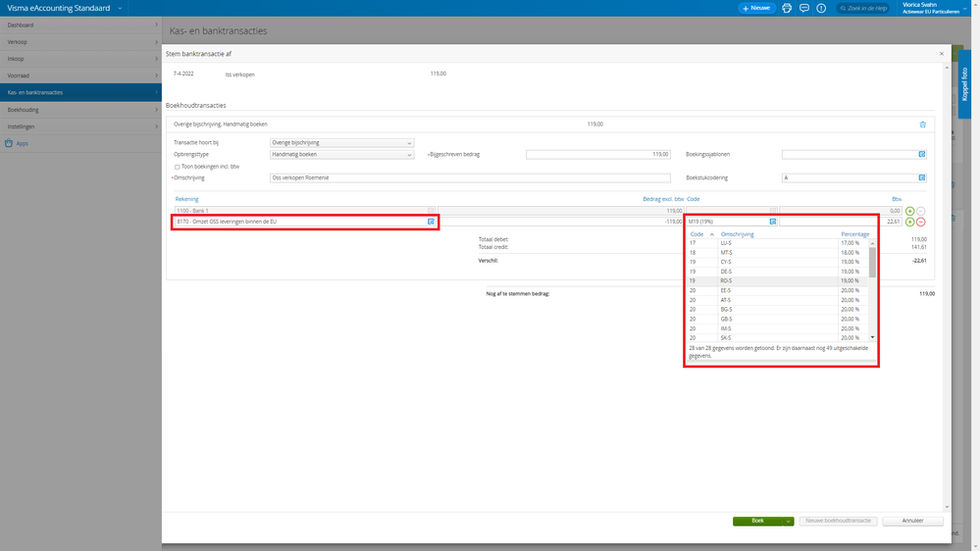Click the Rekening column header
This screenshot has height=551, width=980.
(x=186, y=199)
